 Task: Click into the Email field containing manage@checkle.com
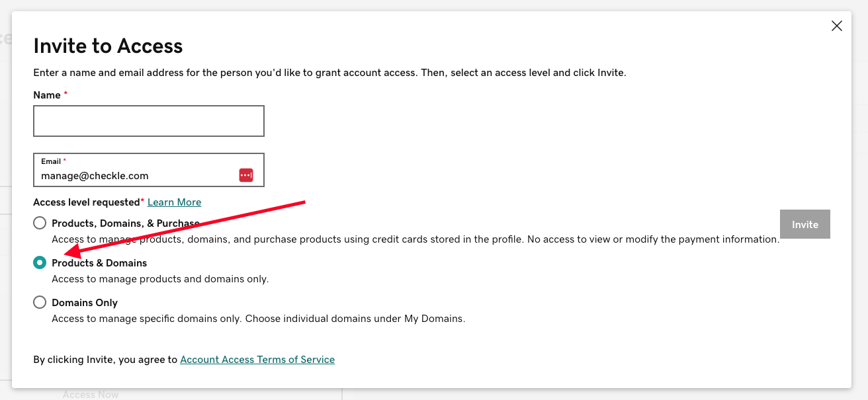coord(149,170)
